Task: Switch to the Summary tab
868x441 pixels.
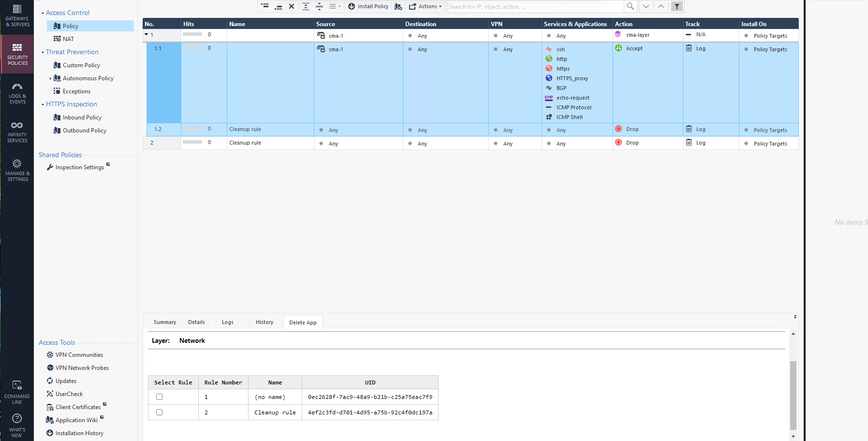Action: pos(165,322)
